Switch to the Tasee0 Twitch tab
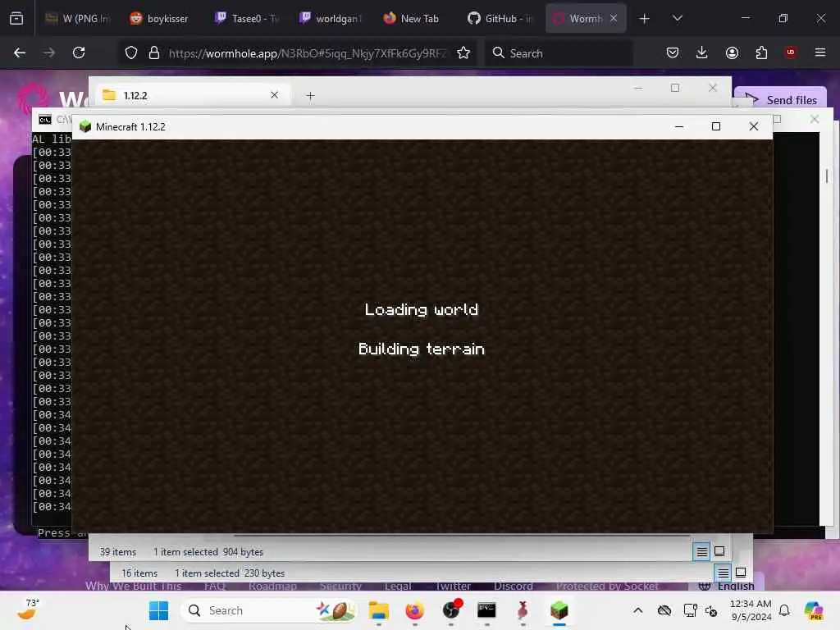 pyautogui.click(x=246, y=18)
